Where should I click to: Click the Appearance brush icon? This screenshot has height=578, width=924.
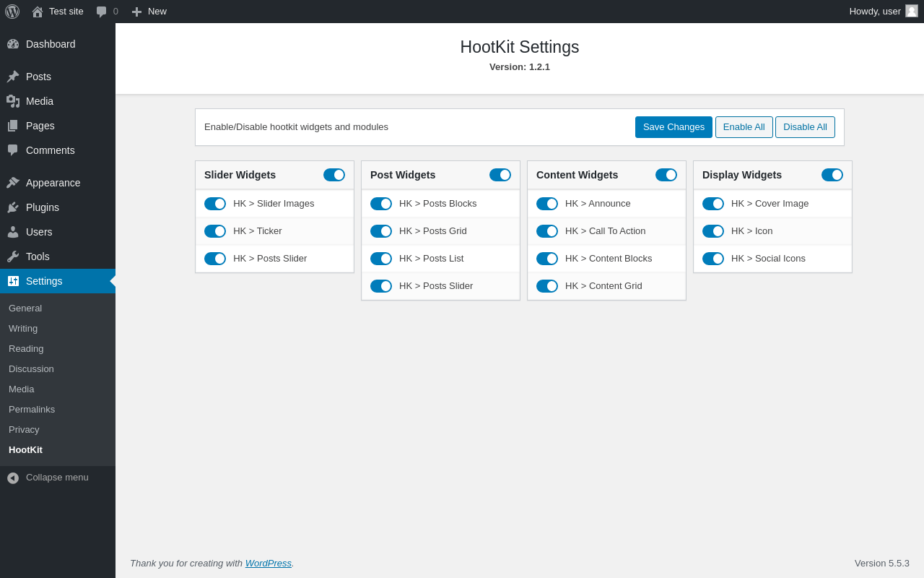(x=13, y=183)
